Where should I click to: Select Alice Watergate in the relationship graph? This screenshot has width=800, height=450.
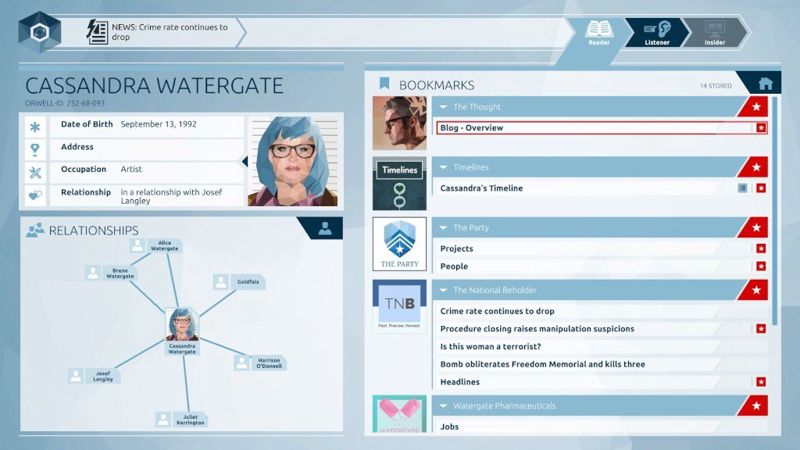click(155, 246)
